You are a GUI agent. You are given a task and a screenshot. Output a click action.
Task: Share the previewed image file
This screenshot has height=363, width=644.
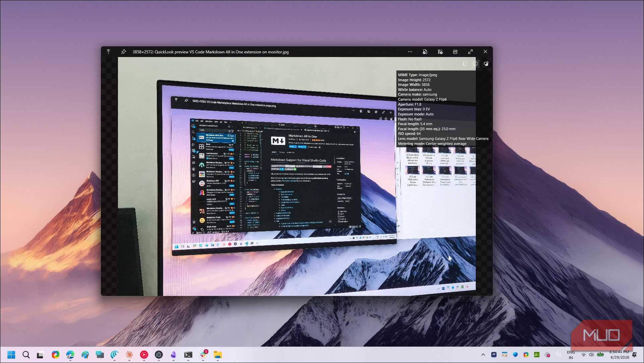tap(455, 52)
